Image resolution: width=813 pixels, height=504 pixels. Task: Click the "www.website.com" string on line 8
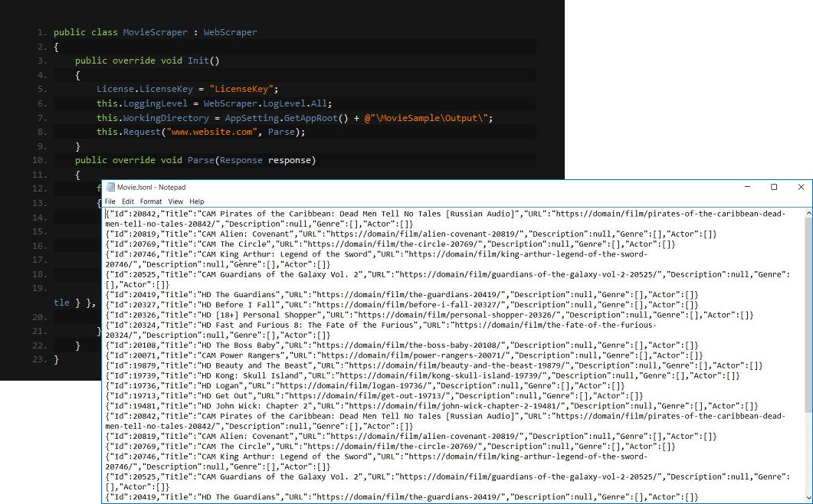point(211,132)
